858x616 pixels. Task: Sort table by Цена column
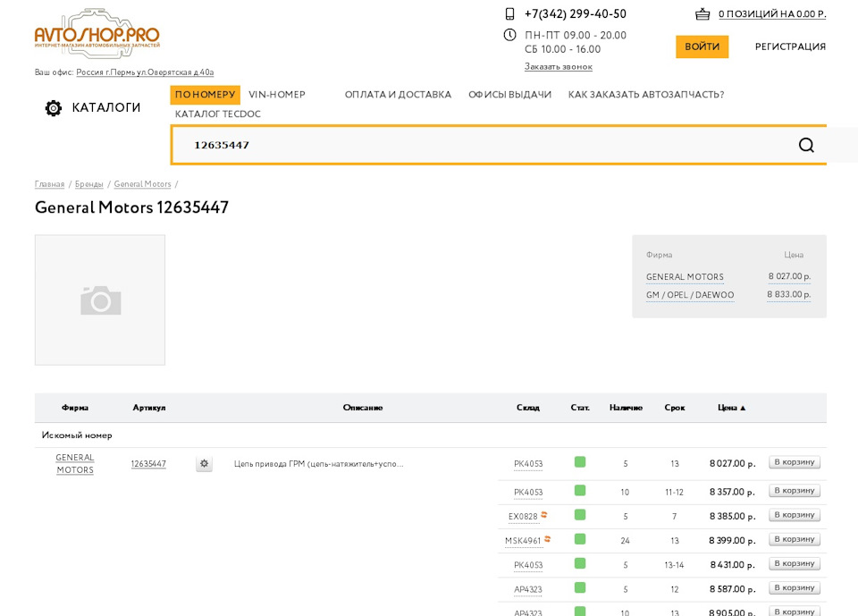(x=730, y=408)
